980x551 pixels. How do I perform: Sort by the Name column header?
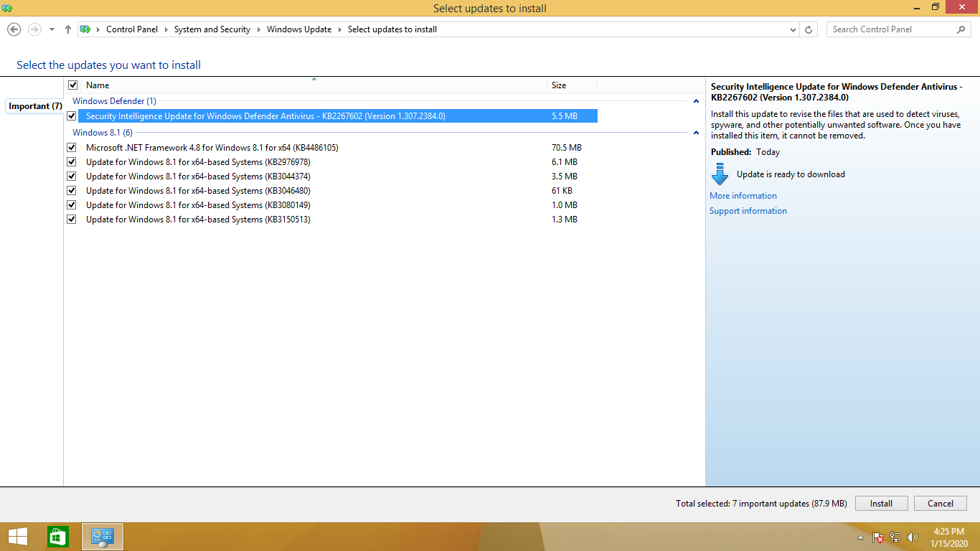coord(314,85)
